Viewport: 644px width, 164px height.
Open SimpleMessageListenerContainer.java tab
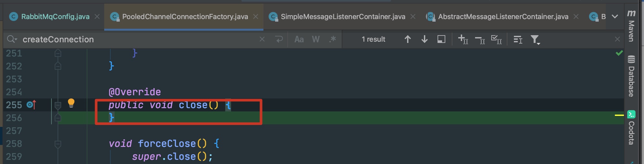[x=343, y=16]
